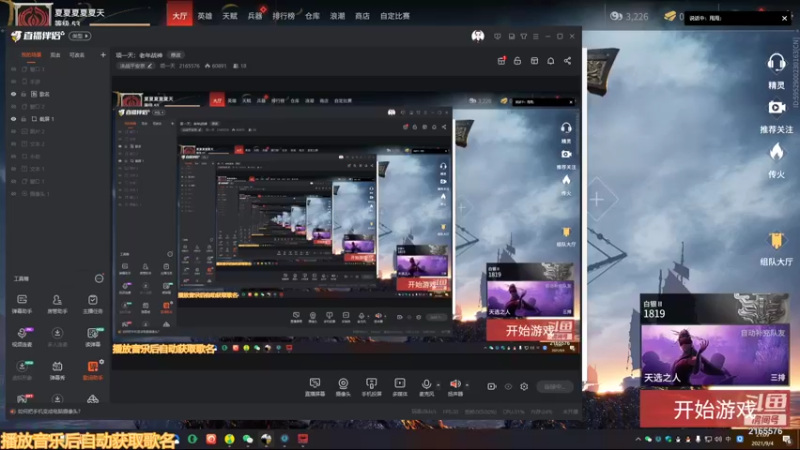800x450 pixels.
Task: Add a new scene with the plus button
Action: click(x=103, y=55)
